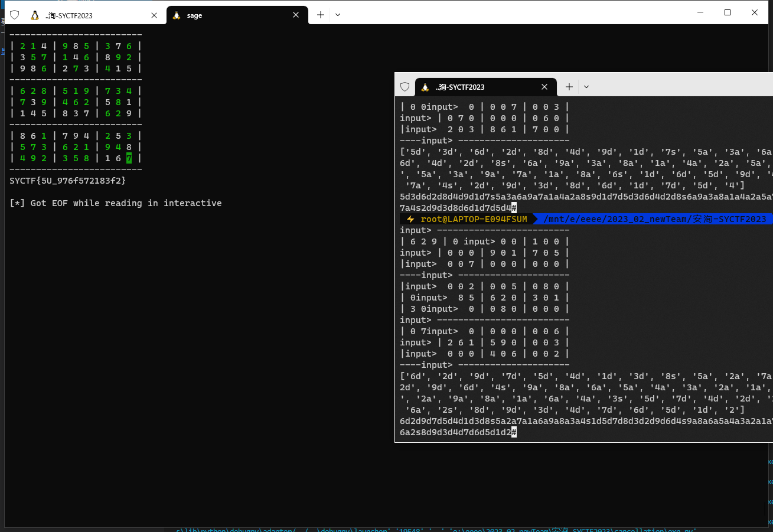Screen dimensions: 773x532
Task: Maximize the back terminal window
Action: 728,12
